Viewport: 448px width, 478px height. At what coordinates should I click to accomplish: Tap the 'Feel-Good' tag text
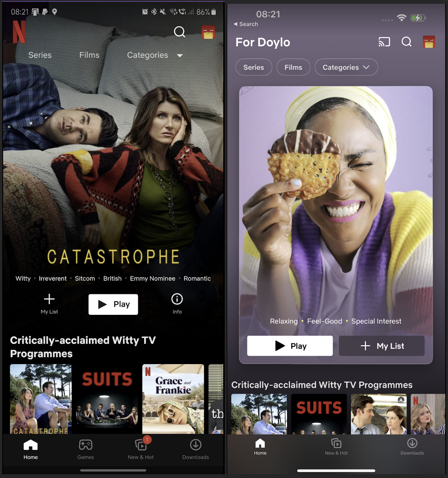(324, 321)
